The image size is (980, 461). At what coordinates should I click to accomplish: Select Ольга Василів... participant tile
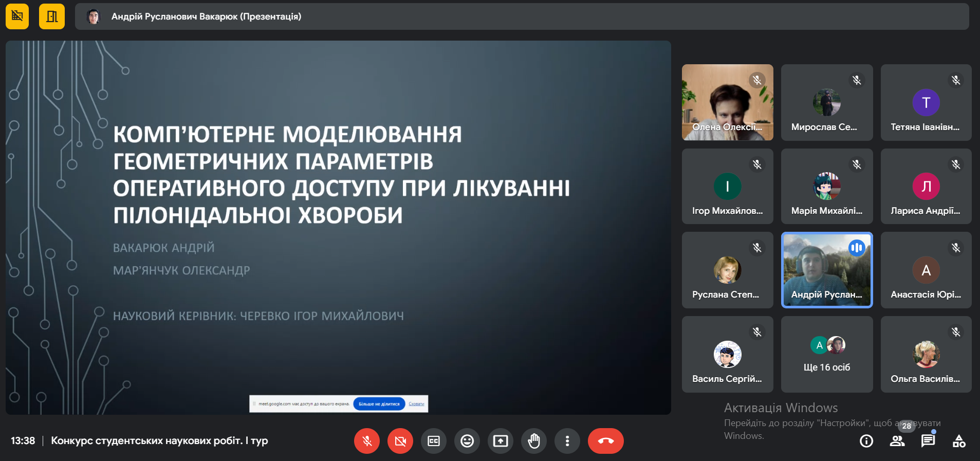926,354
